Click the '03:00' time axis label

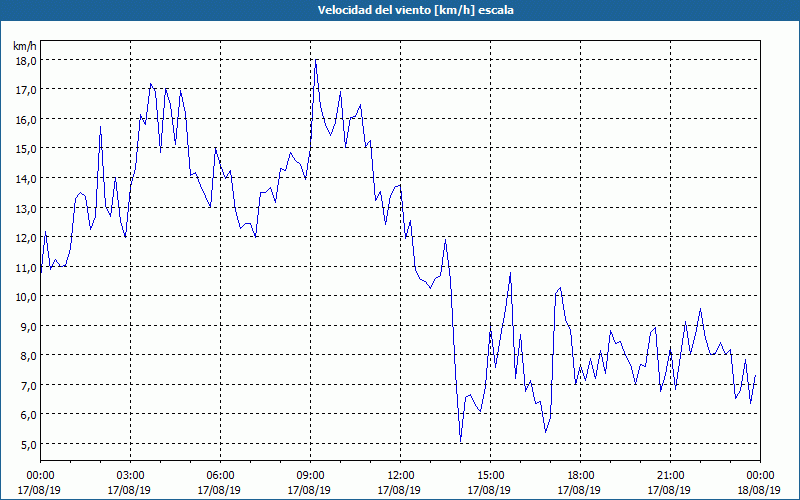point(130,476)
